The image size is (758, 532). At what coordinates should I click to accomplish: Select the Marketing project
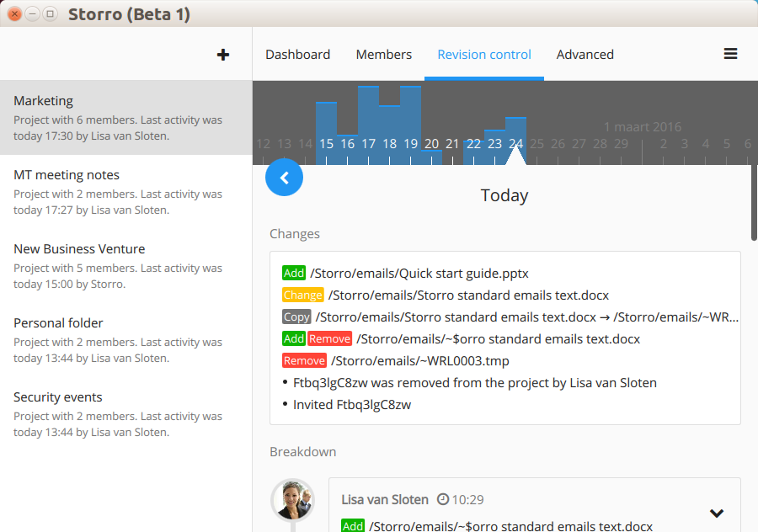(x=126, y=117)
